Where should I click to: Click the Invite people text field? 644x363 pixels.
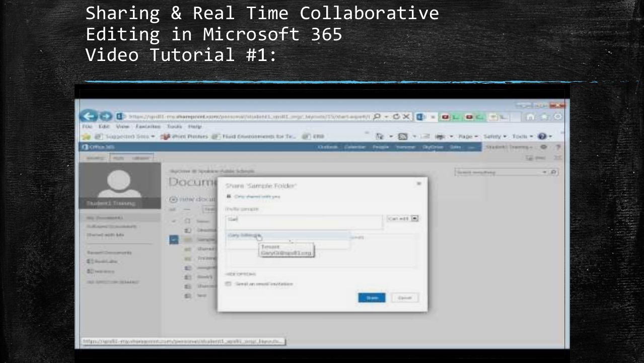click(304, 222)
